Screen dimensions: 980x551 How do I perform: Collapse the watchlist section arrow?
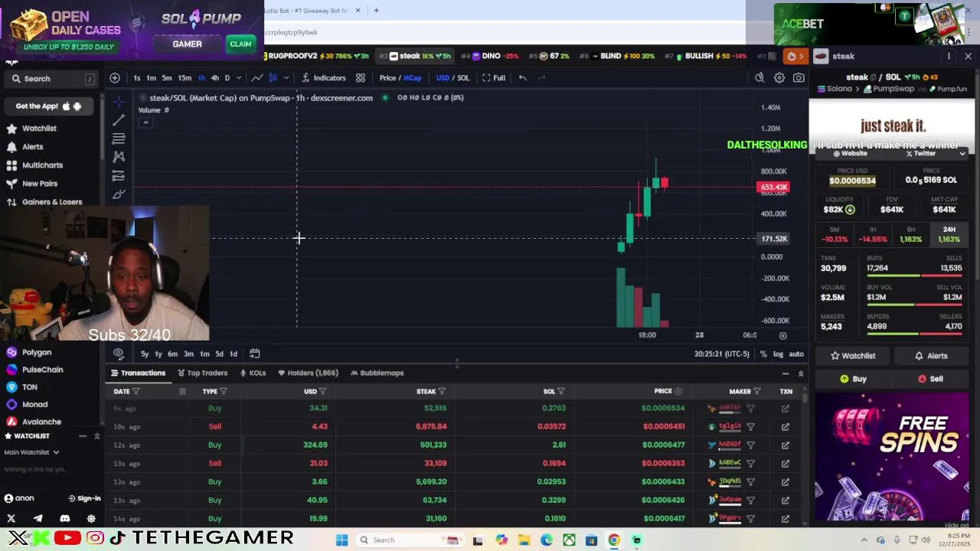click(97, 436)
